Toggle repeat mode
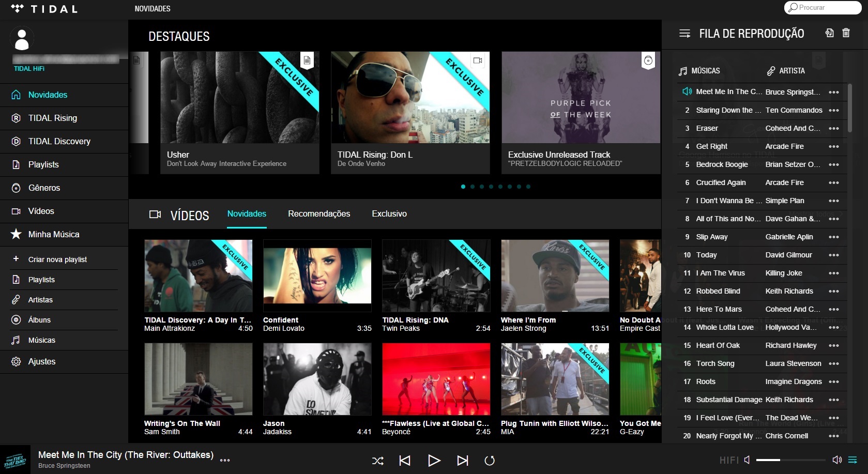 [x=490, y=461]
